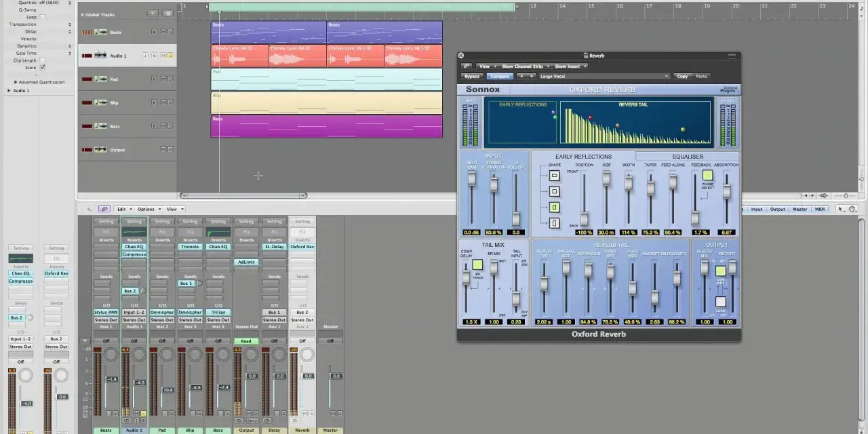Click the Copy button in Reverb window

coord(682,77)
